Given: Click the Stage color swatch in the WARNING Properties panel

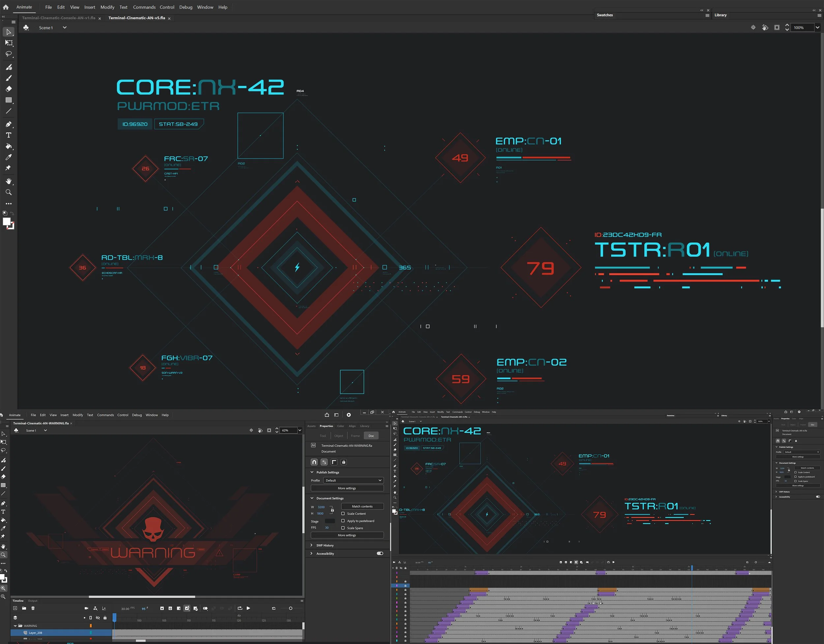Looking at the screenshot, I should 329,521.
